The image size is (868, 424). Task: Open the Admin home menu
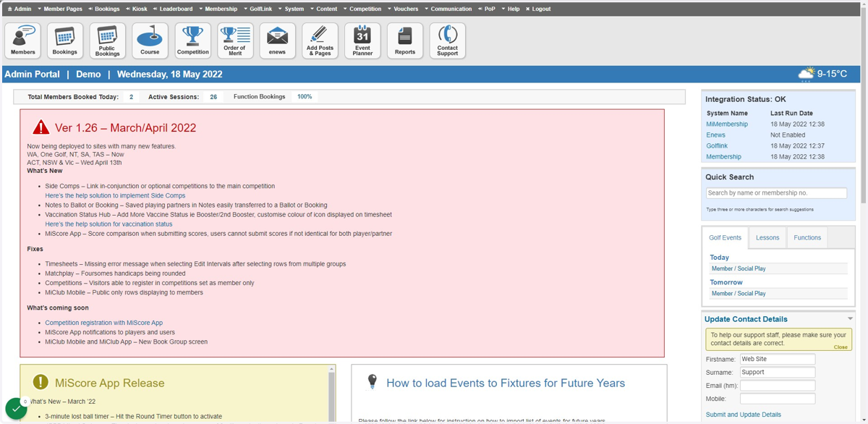[x=20, y=9]
